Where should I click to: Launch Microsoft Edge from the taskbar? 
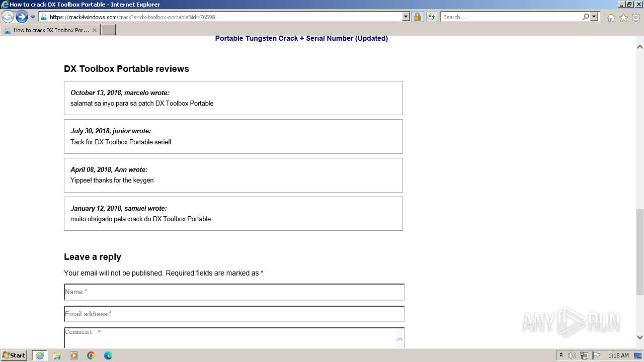coord(108,355)
